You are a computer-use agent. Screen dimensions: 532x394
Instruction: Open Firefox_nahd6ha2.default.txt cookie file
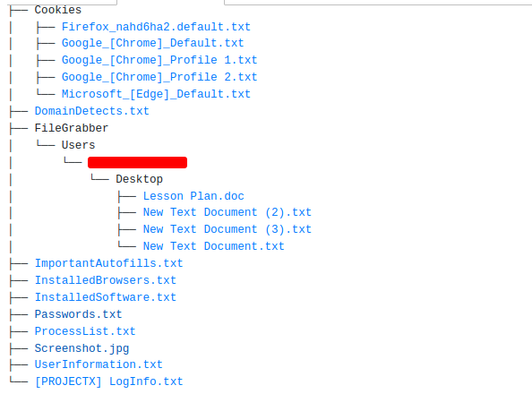(156, 27)
